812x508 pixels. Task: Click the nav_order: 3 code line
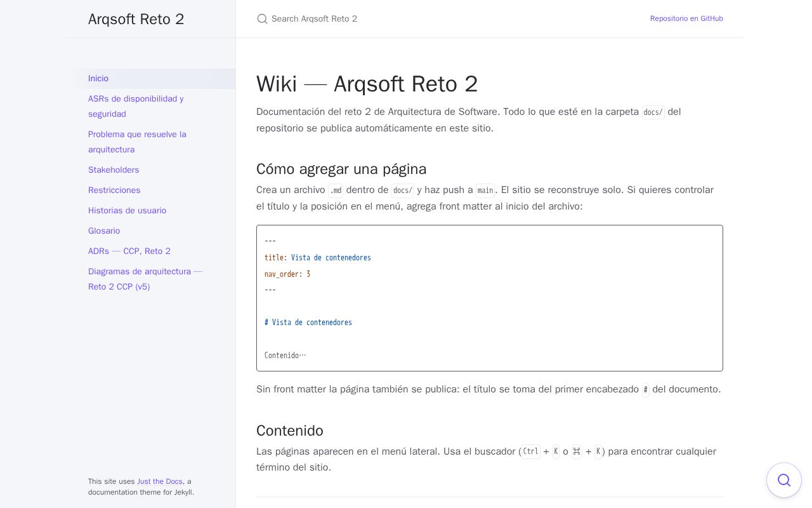287,274
